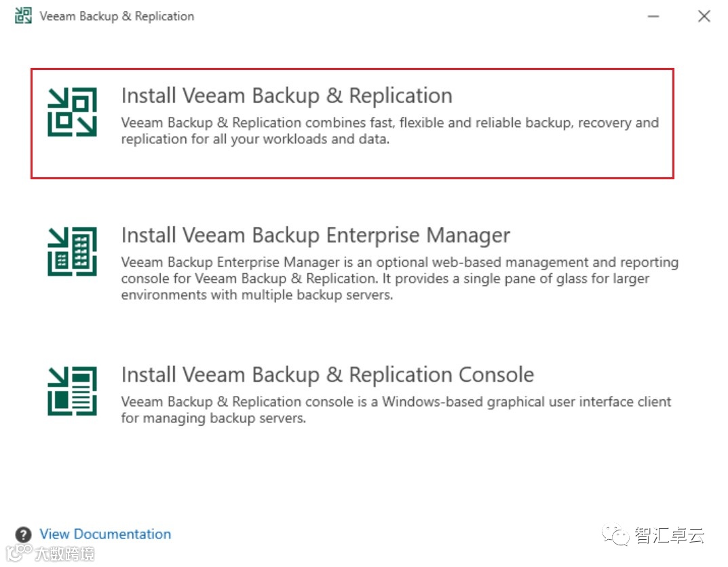Viewport: 728px width, 567px height.
Task: Click the Veeam logo in title bar
Action: (x=23, y=16)
